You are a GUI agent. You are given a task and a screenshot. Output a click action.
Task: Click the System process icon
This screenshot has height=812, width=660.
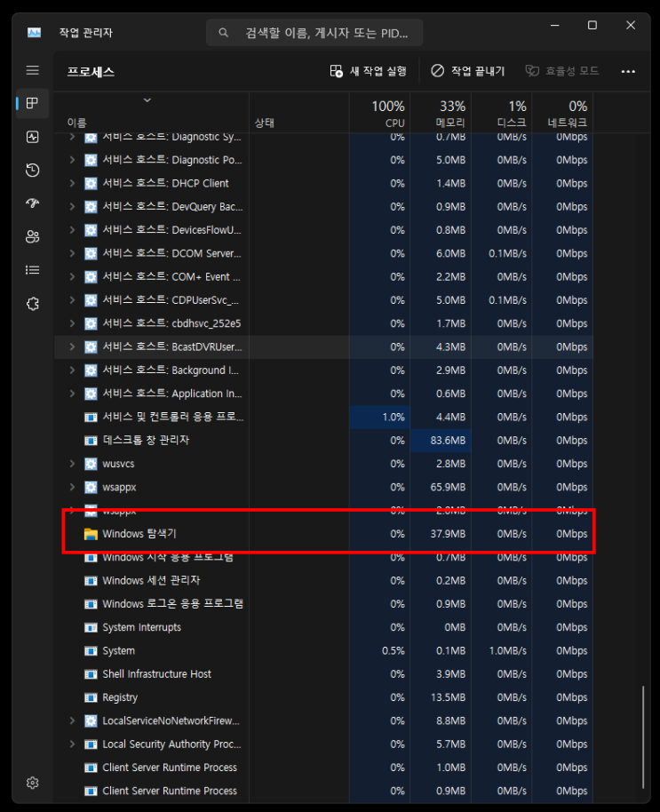pyautogui.click(x=91, y=651)
